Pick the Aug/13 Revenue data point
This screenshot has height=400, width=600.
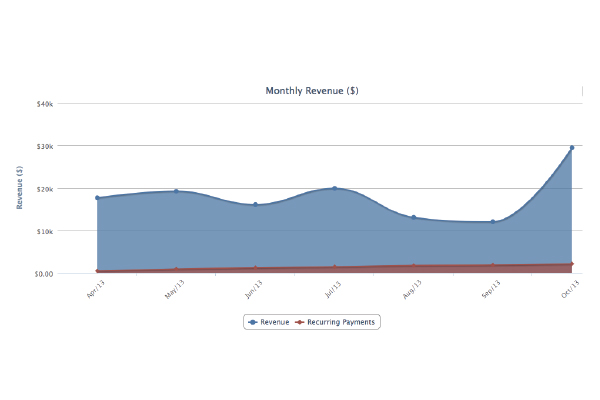[x=413, y=217]
